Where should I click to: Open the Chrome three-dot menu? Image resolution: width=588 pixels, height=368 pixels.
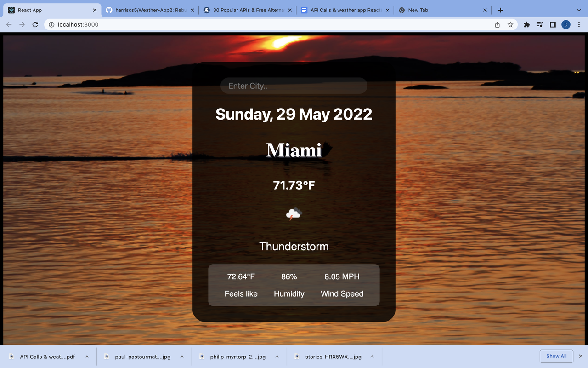pos(579,24)
